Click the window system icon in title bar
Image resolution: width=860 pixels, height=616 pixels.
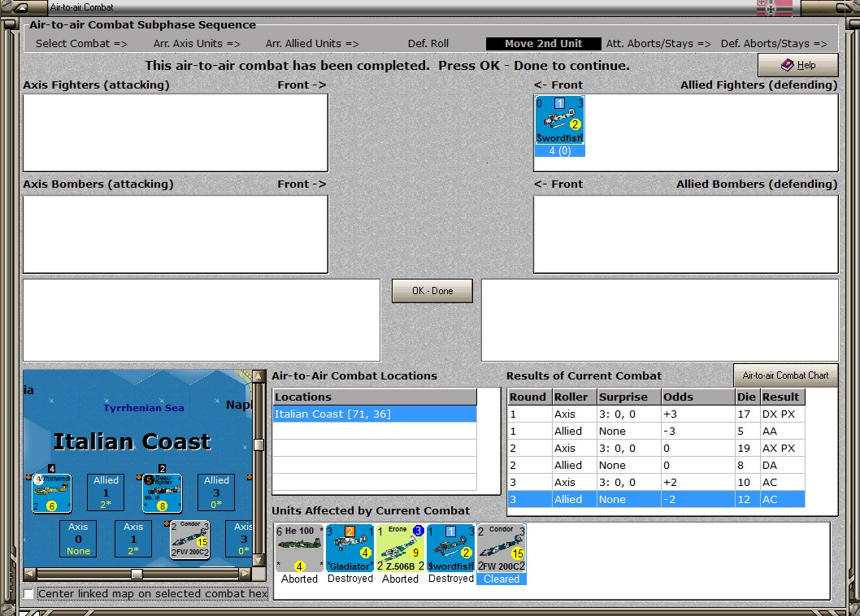(x=21, y=7)
